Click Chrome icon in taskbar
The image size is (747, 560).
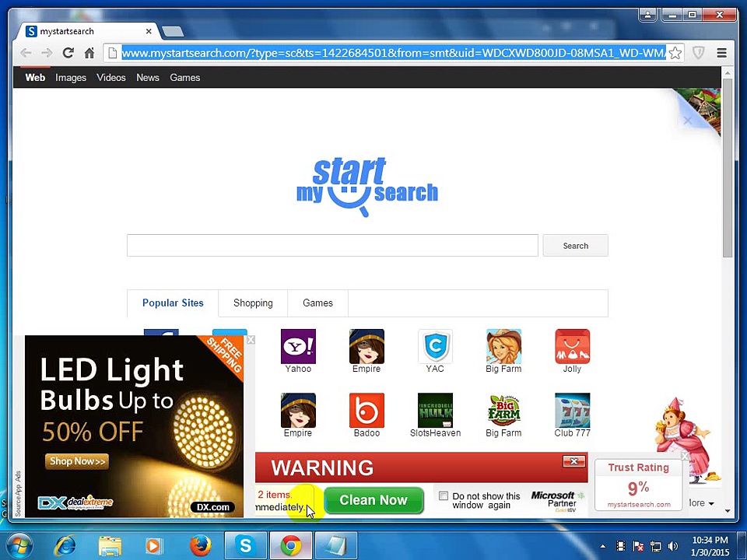tap(290, 545)
